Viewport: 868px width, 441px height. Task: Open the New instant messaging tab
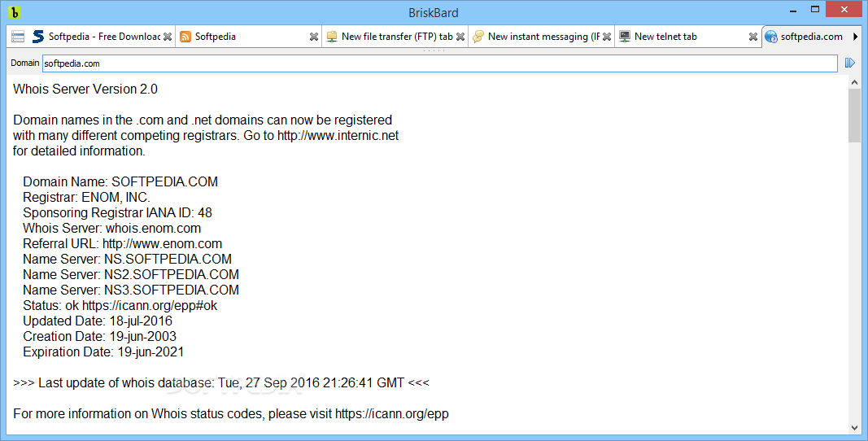(542, 37)
